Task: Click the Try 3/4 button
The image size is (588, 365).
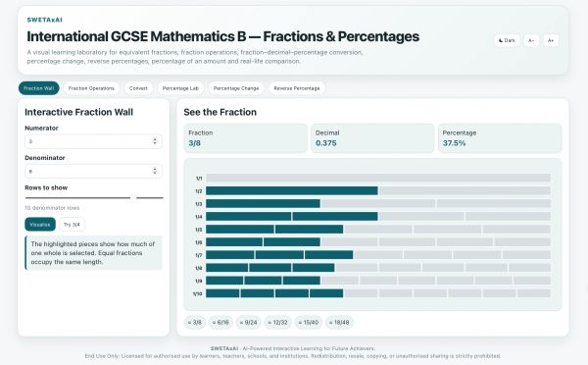Action: pos(72,224)
